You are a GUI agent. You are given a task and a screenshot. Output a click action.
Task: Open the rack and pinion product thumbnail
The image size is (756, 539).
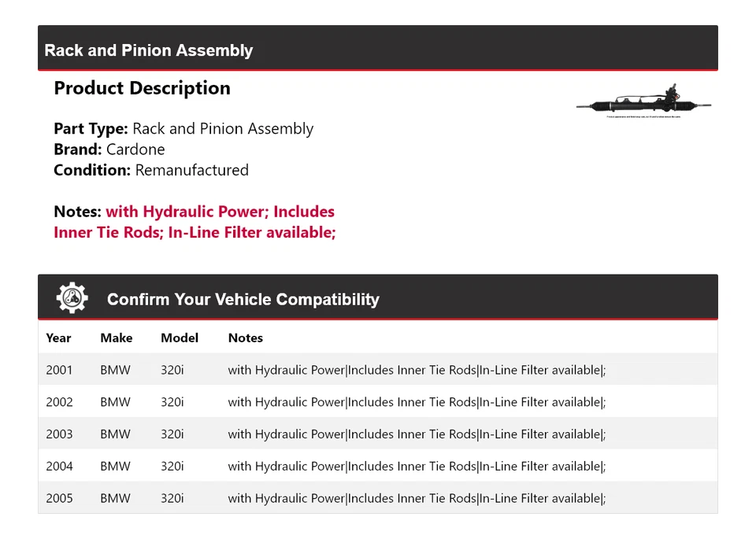643,104
